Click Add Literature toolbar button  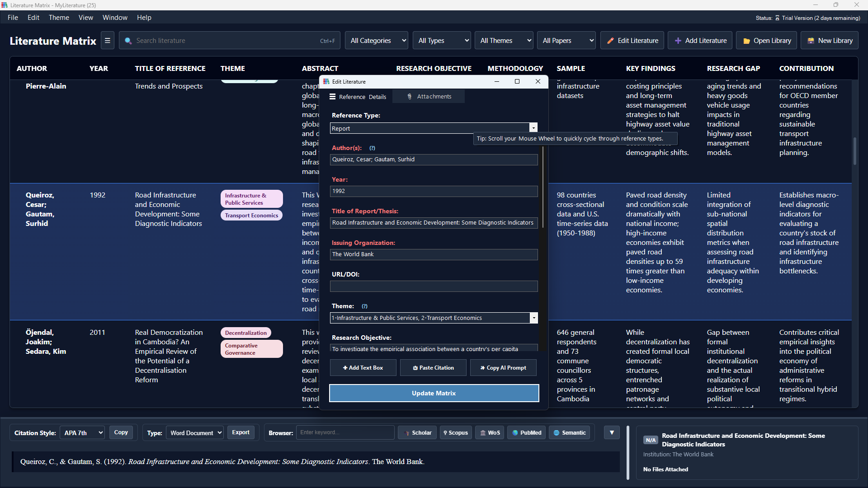coord(701,41)
